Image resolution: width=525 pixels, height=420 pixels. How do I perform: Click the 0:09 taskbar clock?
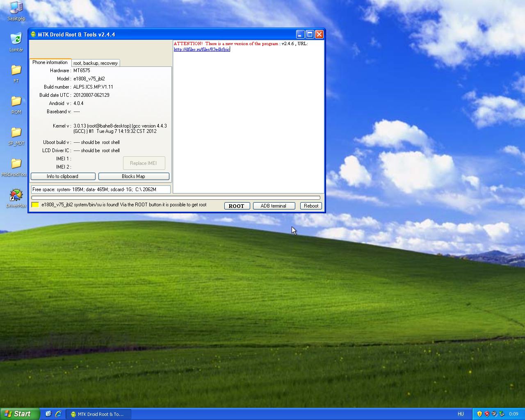514,414
